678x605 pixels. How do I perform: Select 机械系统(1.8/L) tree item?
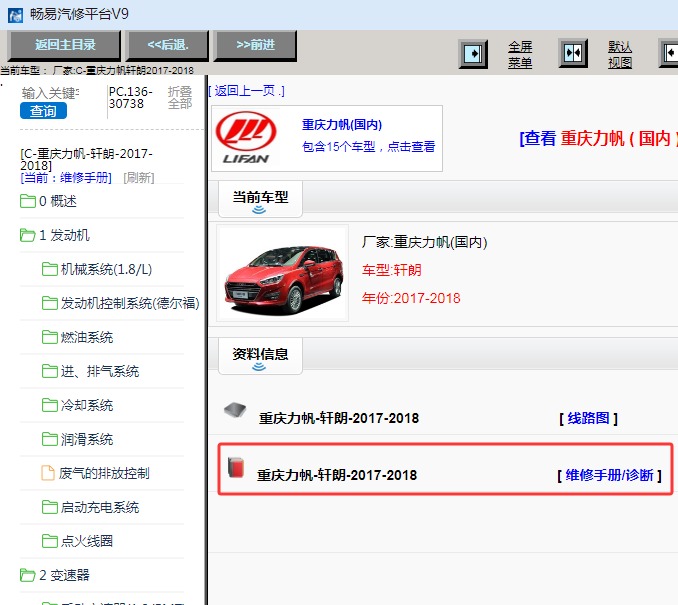(x=106, y=269)
